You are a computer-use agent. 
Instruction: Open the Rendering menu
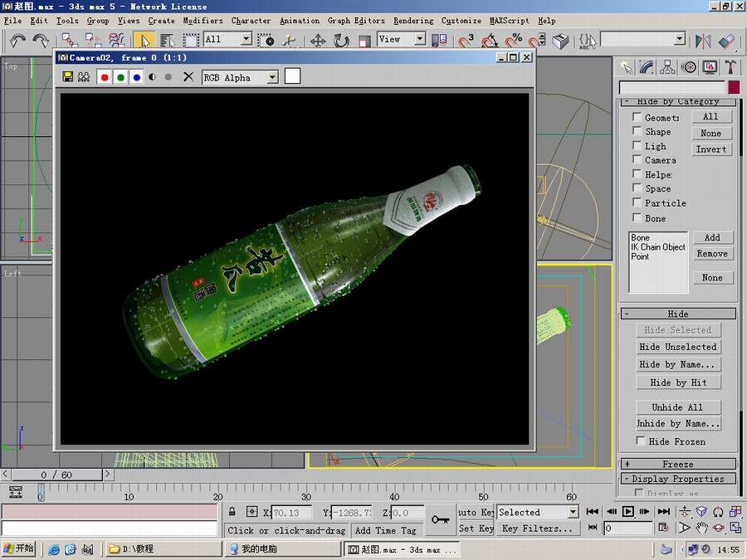coord(413,21)
